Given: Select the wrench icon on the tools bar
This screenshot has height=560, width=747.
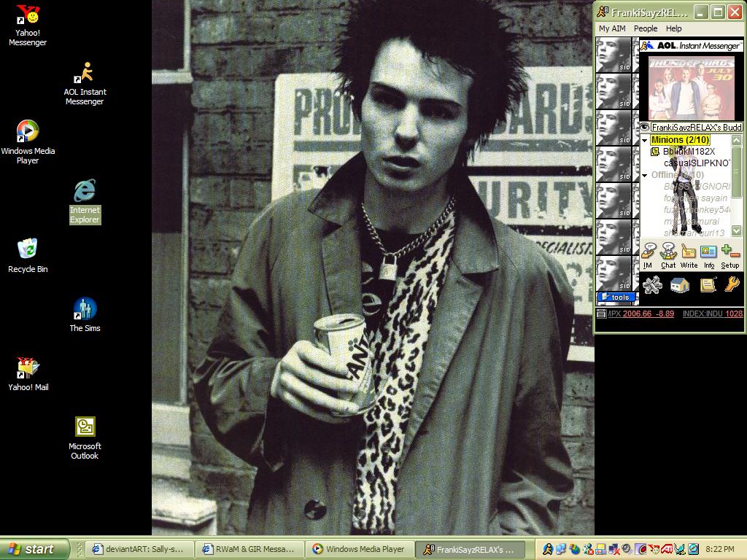Looking at the screenshot, I should pyautogui.click(x=731, y=285).
